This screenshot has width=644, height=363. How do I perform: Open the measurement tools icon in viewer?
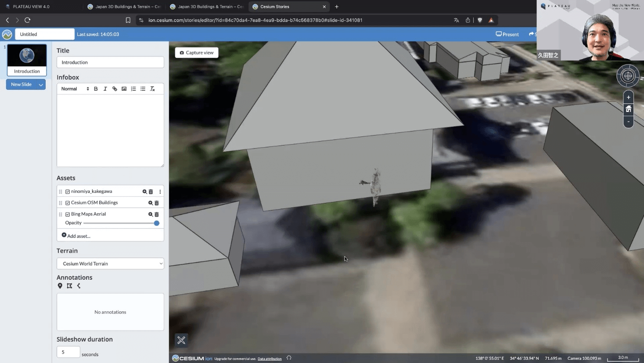tap(181, 340)
